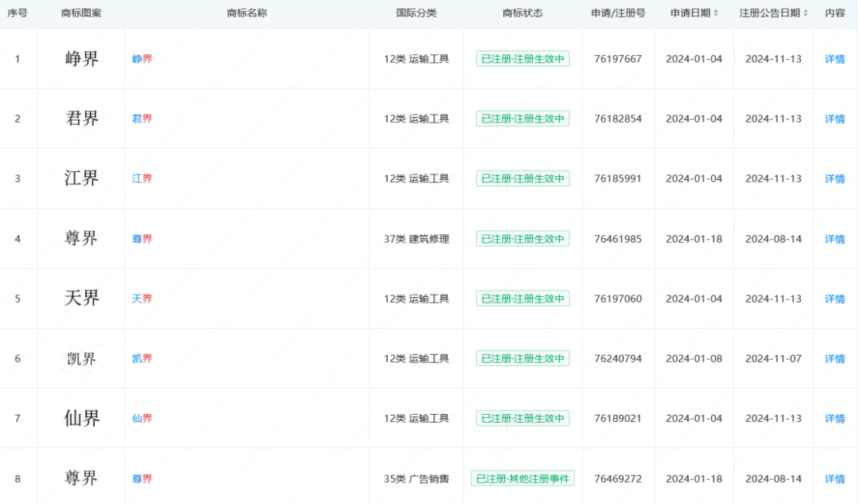Open 详情 for 凯界 trademark row
Screen dimensions: 860x504
click(835, 358)
